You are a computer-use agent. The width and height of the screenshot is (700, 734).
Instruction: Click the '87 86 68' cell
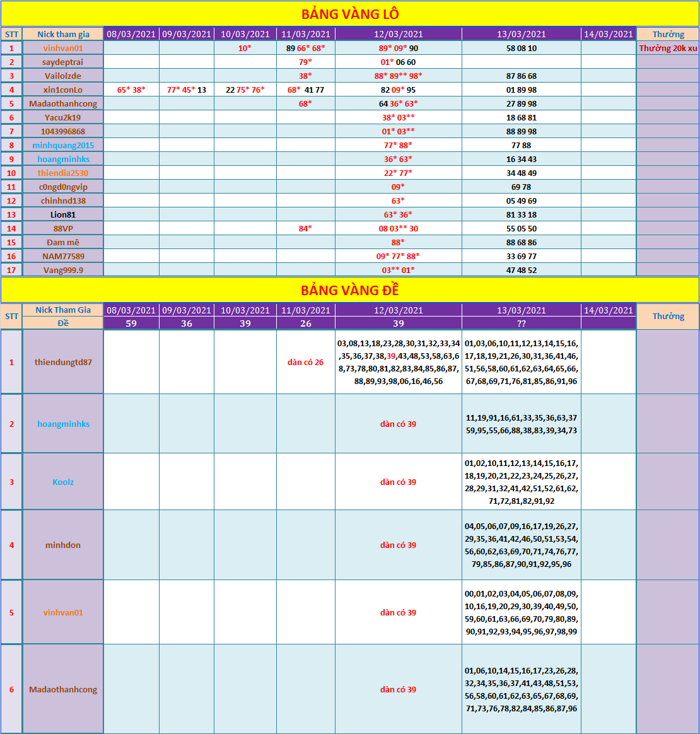point(521,76)
